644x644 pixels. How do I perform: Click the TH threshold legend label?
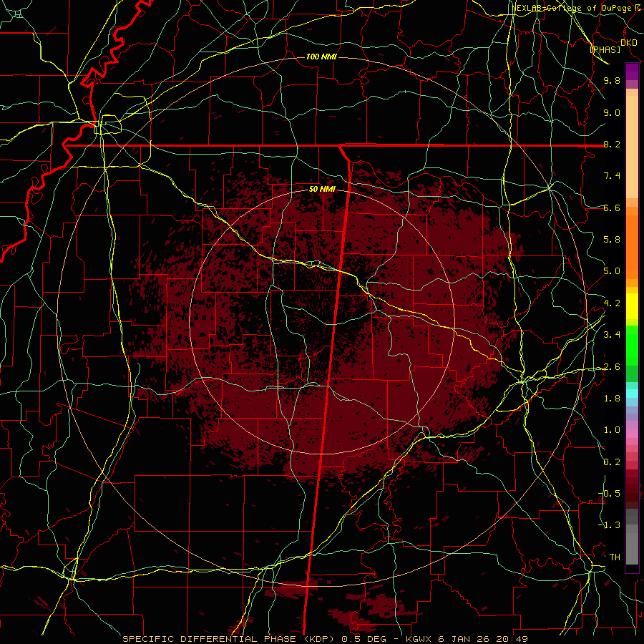point(615,557)
